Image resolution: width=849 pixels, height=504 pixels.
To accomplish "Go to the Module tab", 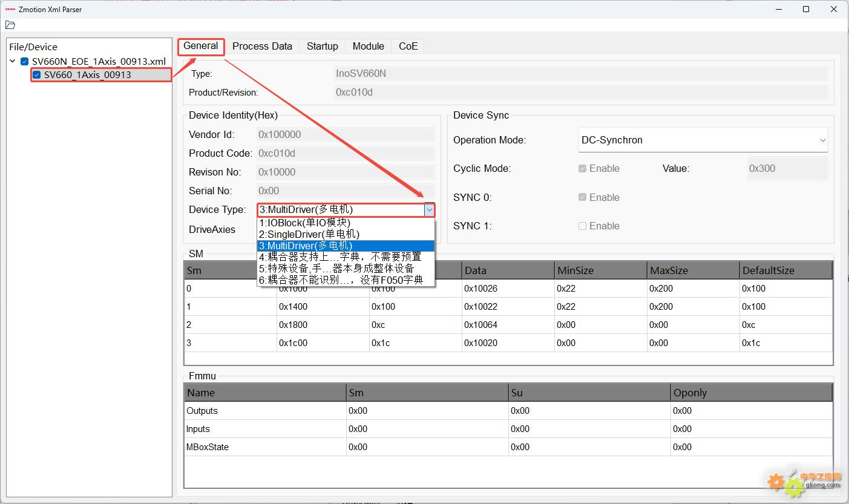I will [x=368, y=46].
